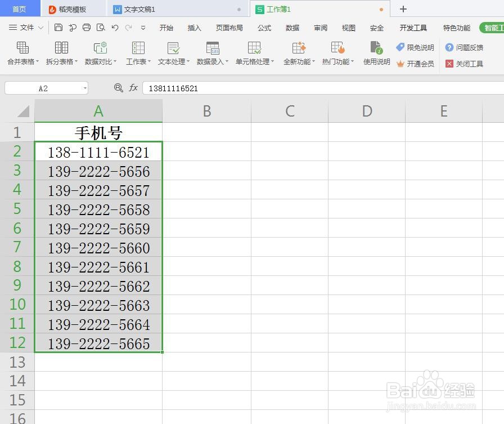This screenshot has height=424, width=504.
Task: Open the 审阅 ribbon tab
Action: (x=321, y=28)
